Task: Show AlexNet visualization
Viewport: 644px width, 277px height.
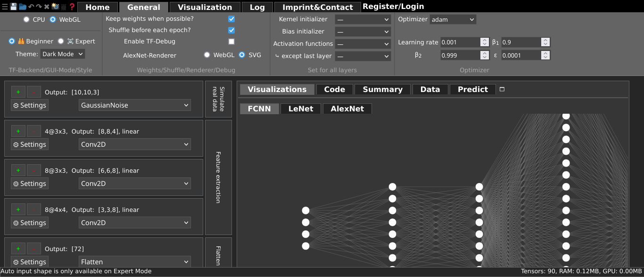Action: 347,109
